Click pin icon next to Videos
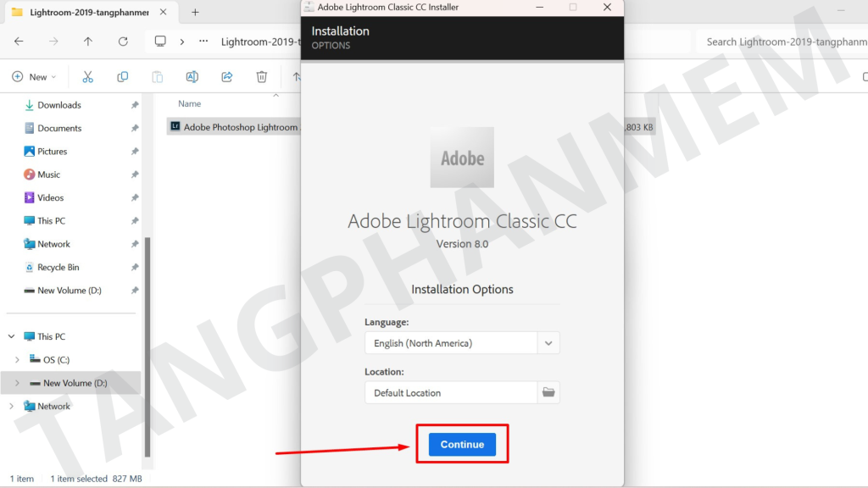This screenshot has height=488, width=868. coord(135,197)
